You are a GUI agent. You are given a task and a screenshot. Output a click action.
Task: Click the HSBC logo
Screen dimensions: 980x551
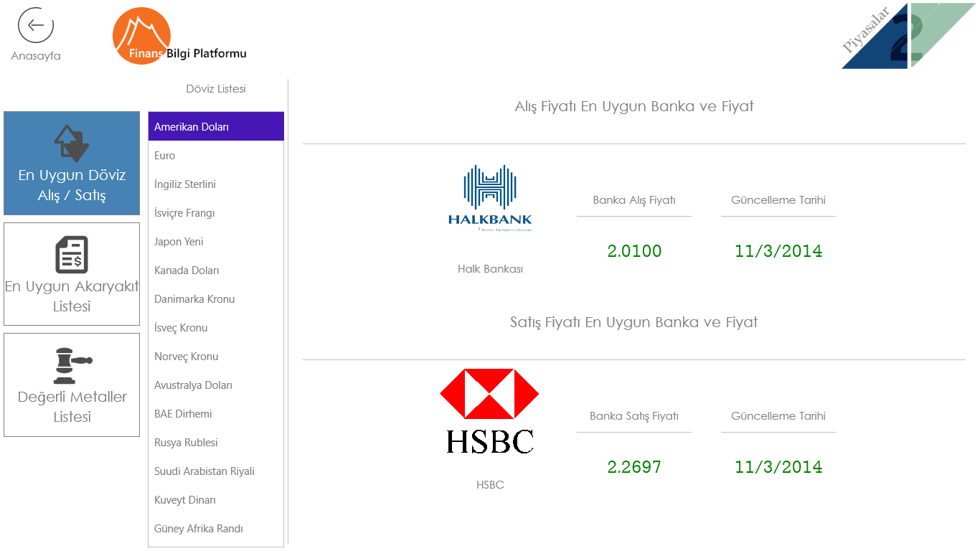[490, 411]
